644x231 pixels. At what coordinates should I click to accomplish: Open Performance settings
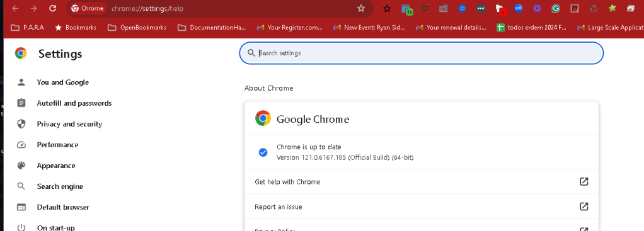pyautogui.click(x=57, y=145)
